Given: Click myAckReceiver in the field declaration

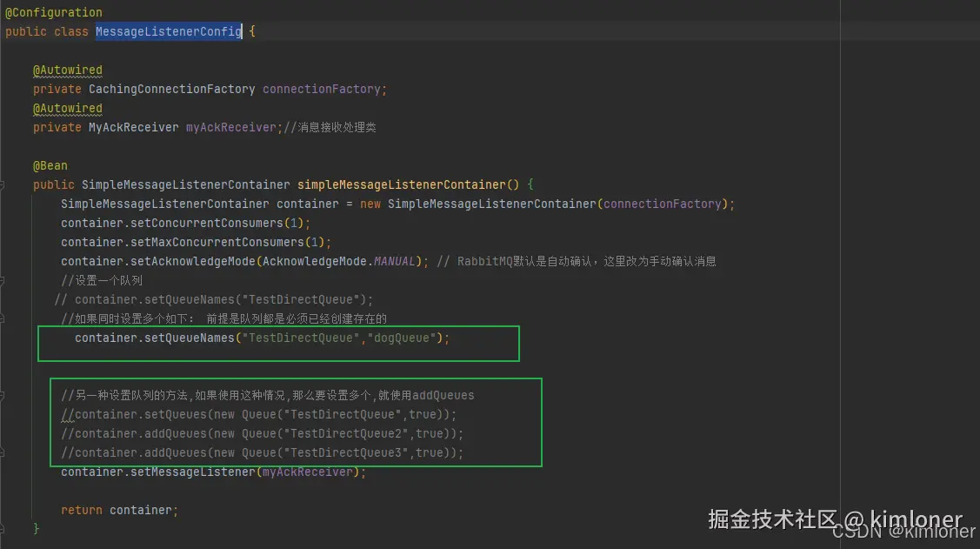Looking at the screenshot, I should [x=230, y=128].
